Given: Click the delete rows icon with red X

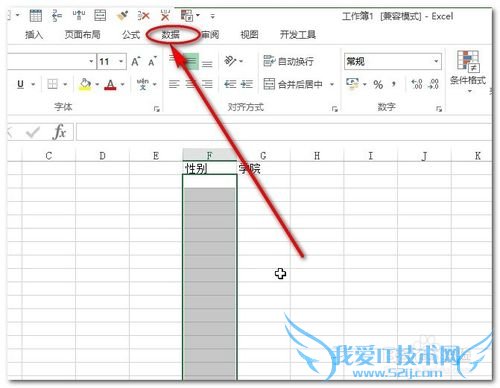Looking at the screenshot, I should pyautogui.click(x=144, y=16).
